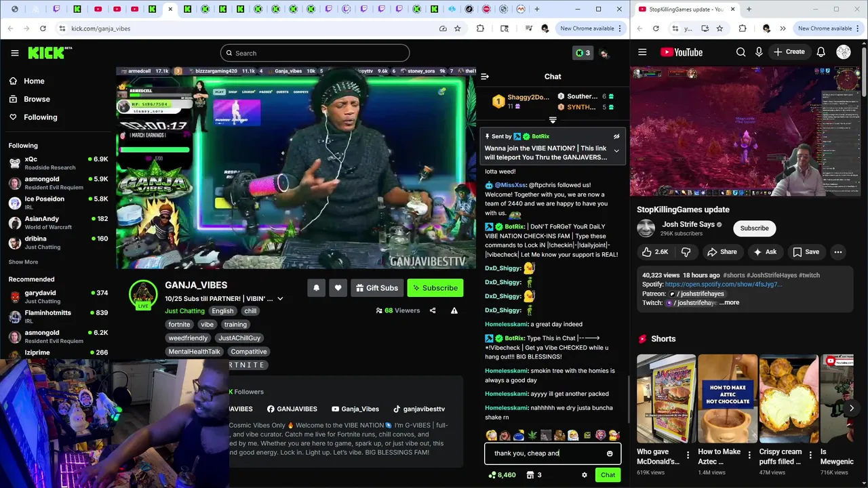Screen dimensions: 868x488
Task: Click YouTube Share button
Action: (x=722, y=252)
